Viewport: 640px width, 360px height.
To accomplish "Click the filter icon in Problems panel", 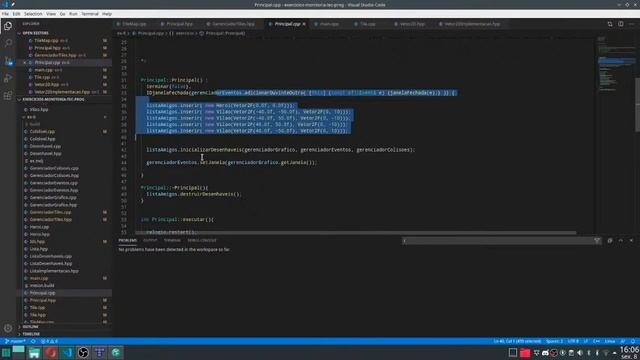I will coord(597,241).
